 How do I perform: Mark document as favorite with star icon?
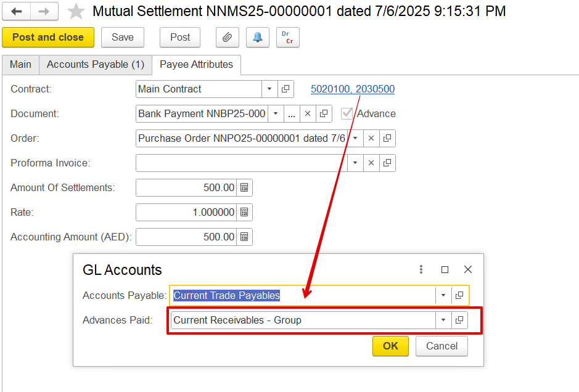(x=76, y=12)
